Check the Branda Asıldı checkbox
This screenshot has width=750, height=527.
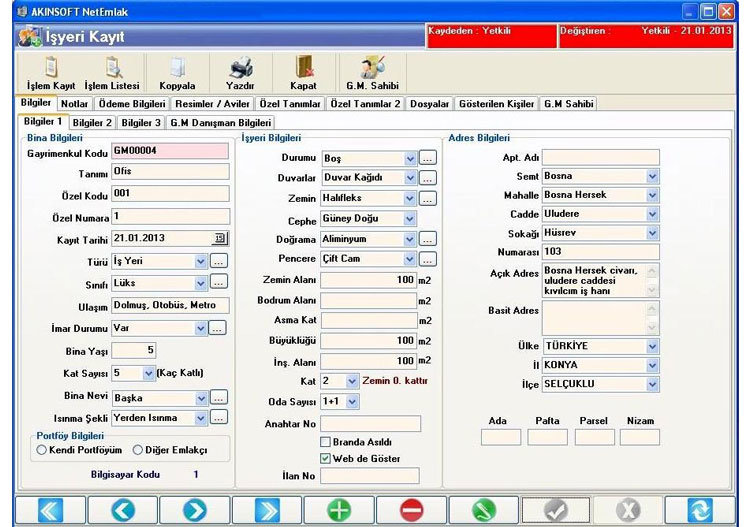(325, 442)
